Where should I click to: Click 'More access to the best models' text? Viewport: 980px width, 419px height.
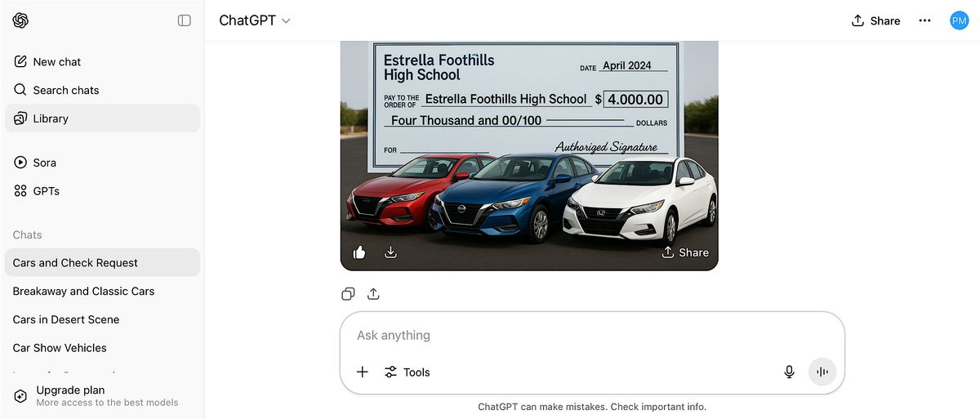click(x=107, y=403)
